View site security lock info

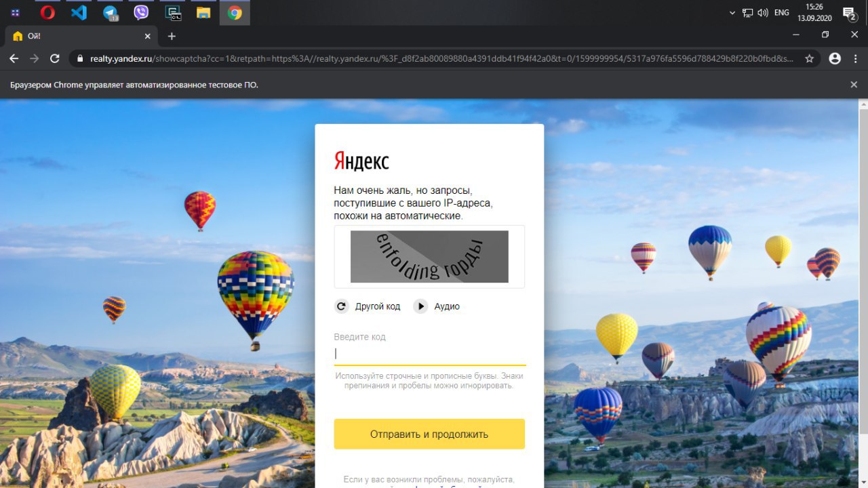80,59
